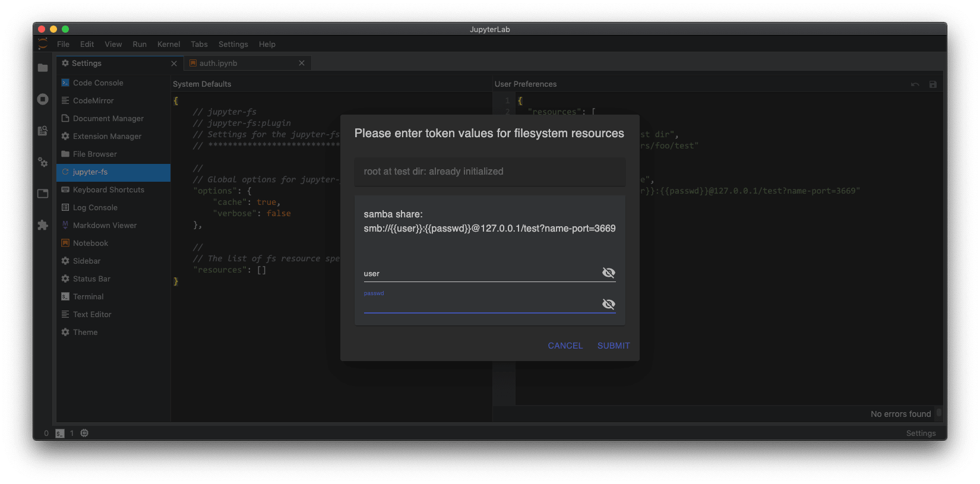The width and height of the screenshot is (980, 484).
Task: Open the Edit menu
Action: [87, 44]
